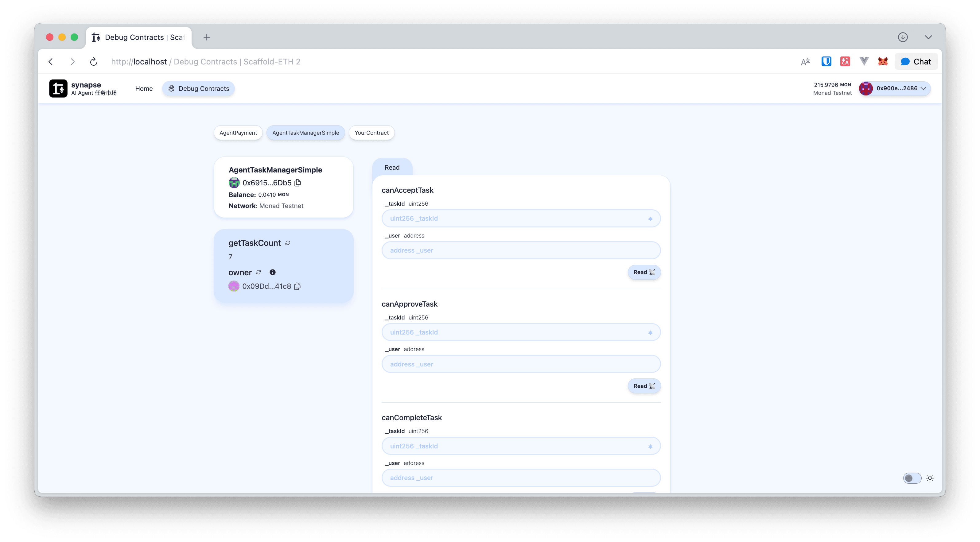The image size is (980, 542).
Task: Focus the canAcceptTask address _user field
Action: pyautogui.click(x=521, y=250)
